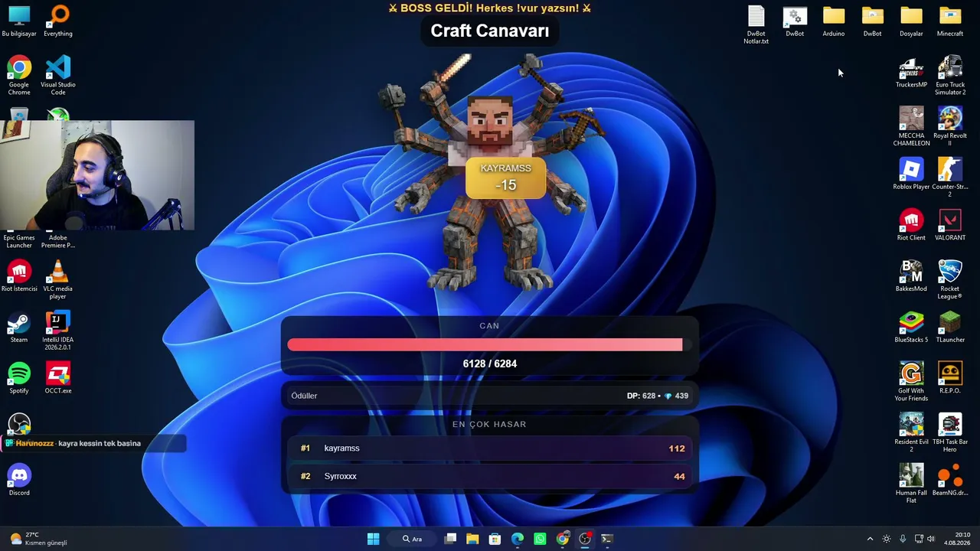
Task: Open the Riot İstemcisi desktop shortcut
Action: tap(19, 276)
